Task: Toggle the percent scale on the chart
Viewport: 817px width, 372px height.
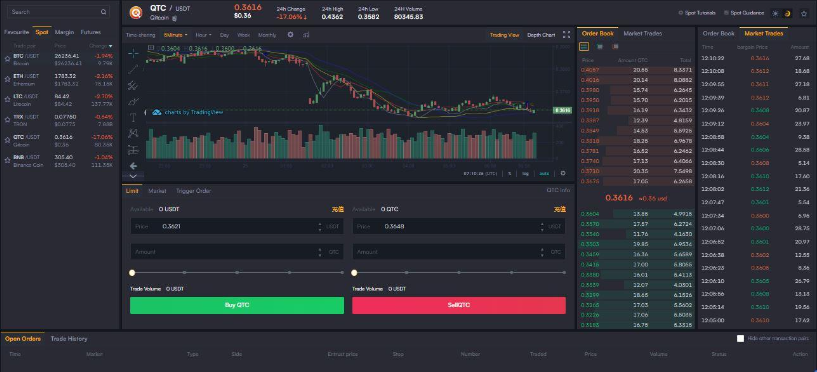Action: click(x=510, y=173)
